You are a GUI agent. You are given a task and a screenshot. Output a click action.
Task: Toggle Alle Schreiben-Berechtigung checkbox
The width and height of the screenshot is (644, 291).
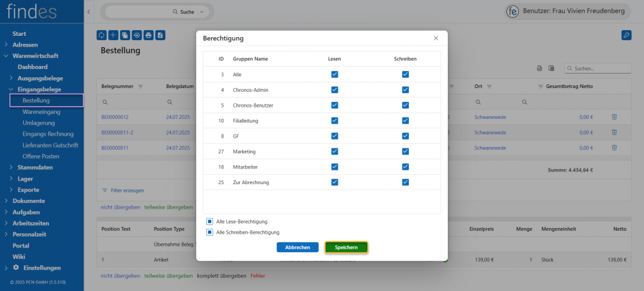click(x=209, y=232)
